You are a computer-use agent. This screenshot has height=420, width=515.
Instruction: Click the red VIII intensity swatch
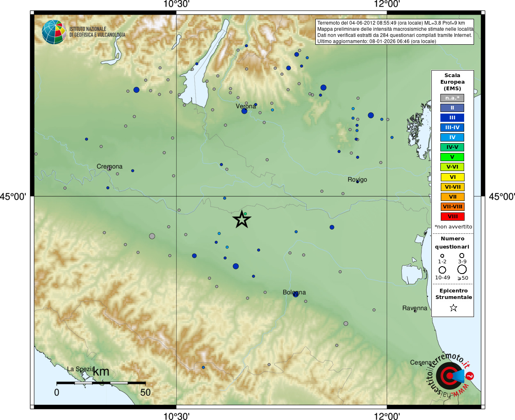[x=453, y=217]
